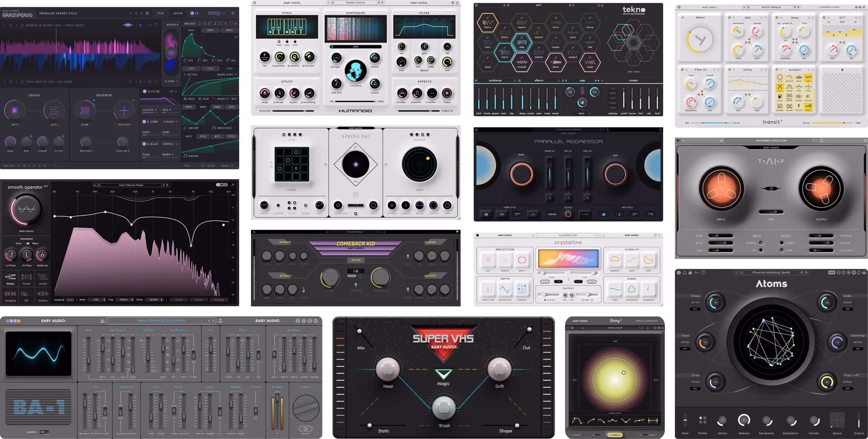Select the crash drum hexagon in Tekno
Image resolution: width=868 pixels, height=439 pixels.
[590, 63]
